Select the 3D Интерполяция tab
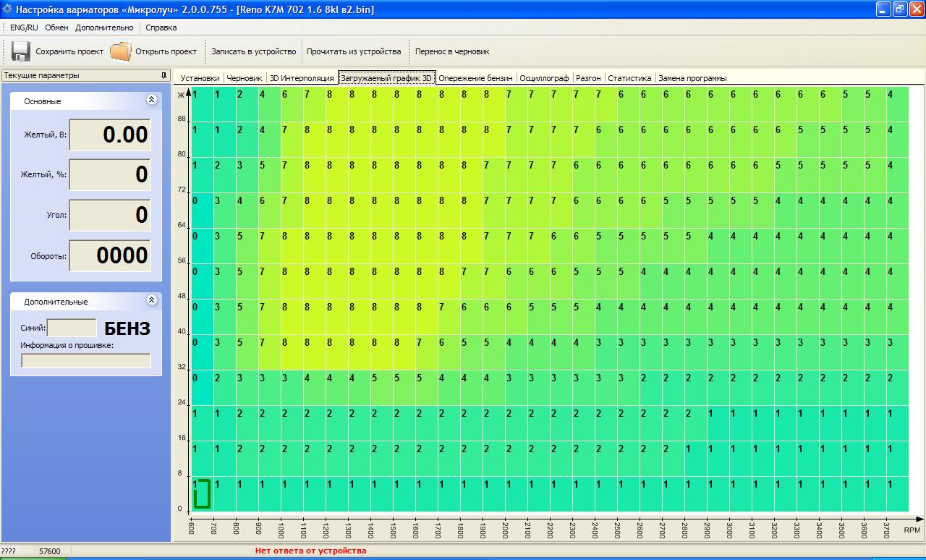The height and width of the screenshot is (560, 926). tap(302, 78)
